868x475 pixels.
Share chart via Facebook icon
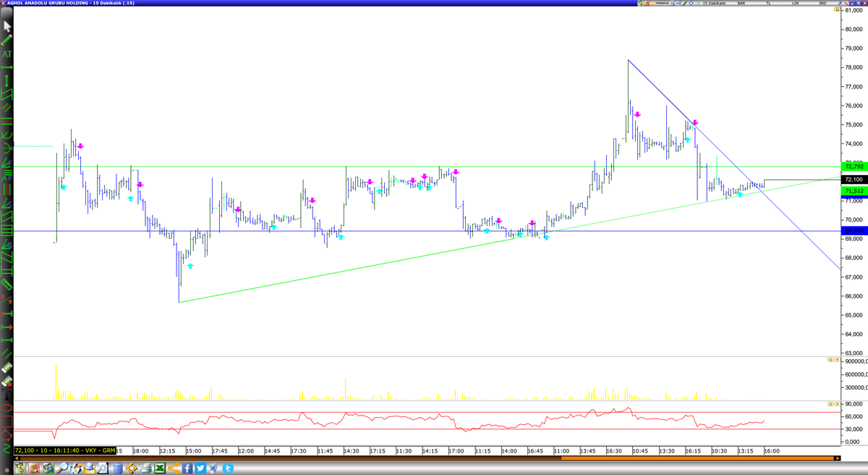coord(187,468)
